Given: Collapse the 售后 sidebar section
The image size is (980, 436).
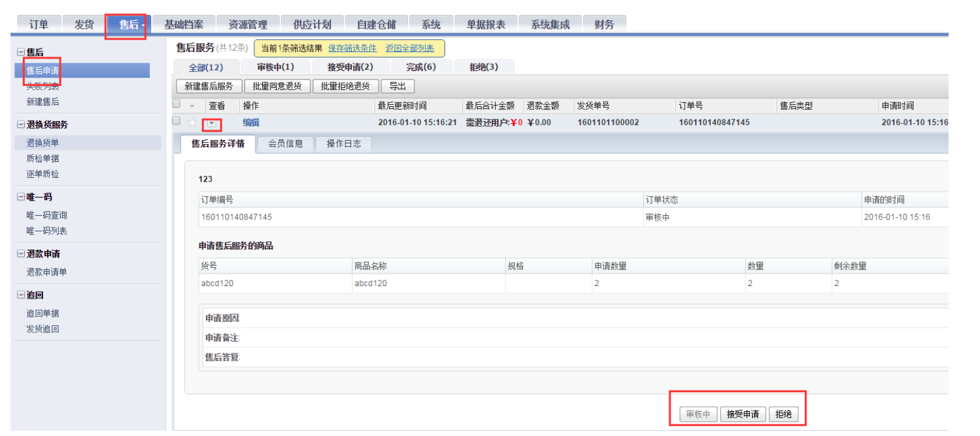Looking at the screenshot, I should (22, 51).
